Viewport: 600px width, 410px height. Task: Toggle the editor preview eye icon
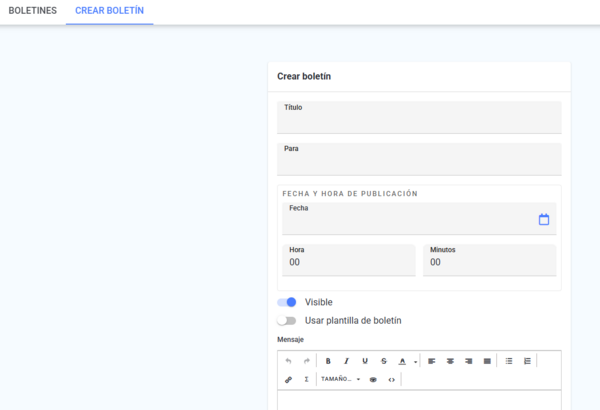(373, 380)
